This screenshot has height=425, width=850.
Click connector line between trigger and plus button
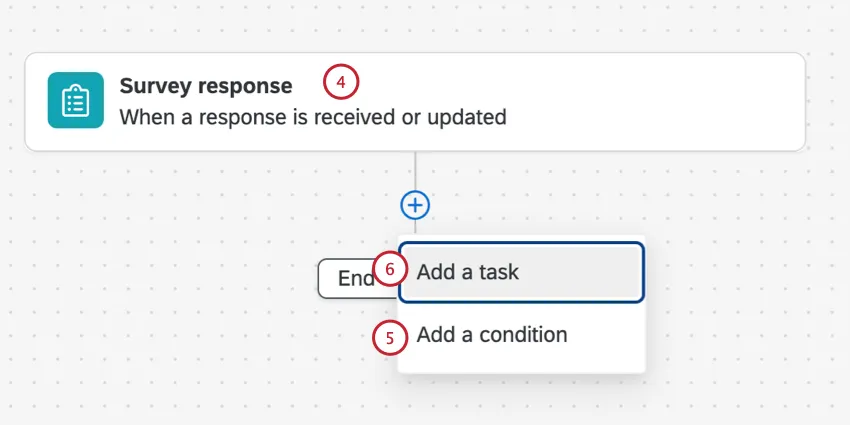point(415,170)
